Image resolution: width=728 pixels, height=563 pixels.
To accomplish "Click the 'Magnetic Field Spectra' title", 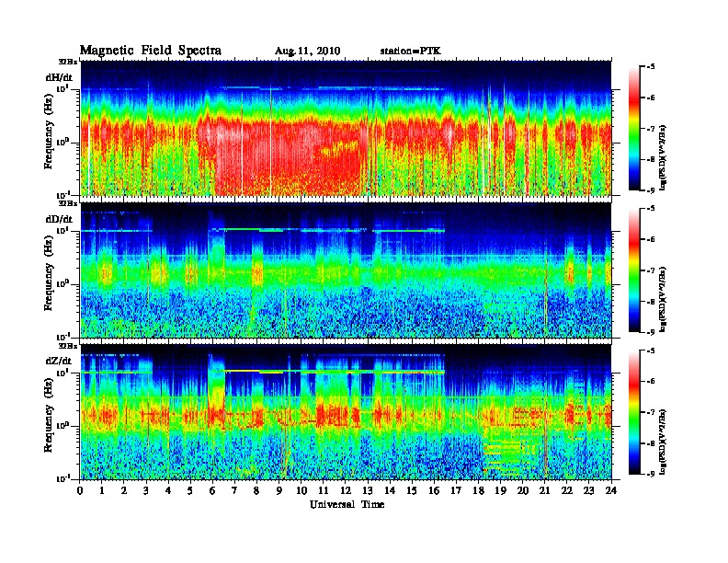I will 151,51.
